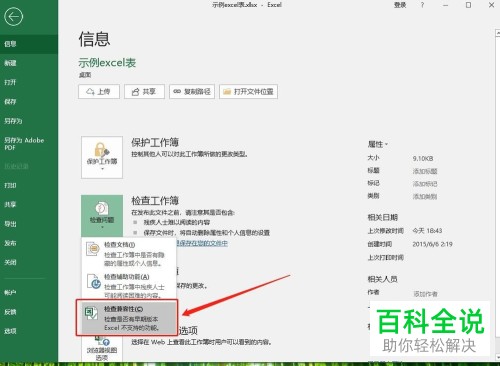Screen dimensions: 500x366
Task: Choose 检查文档(I) from dropdown menu
Action: (x=129, y=254)
